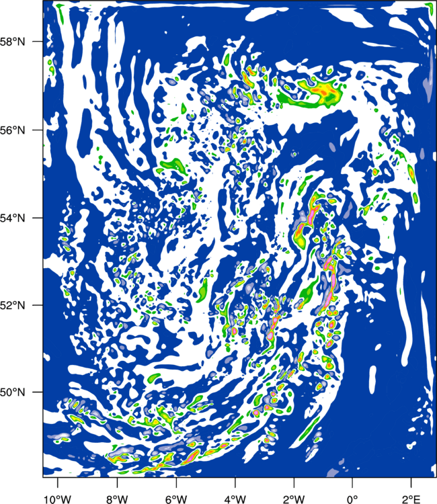Click the 58°N latitude label

[x=12, y=42]
